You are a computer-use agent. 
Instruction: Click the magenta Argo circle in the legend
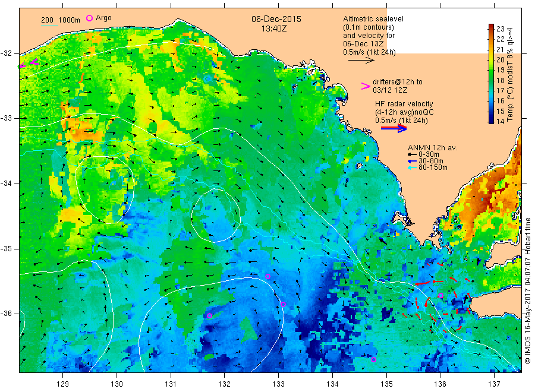pos(89,18)
